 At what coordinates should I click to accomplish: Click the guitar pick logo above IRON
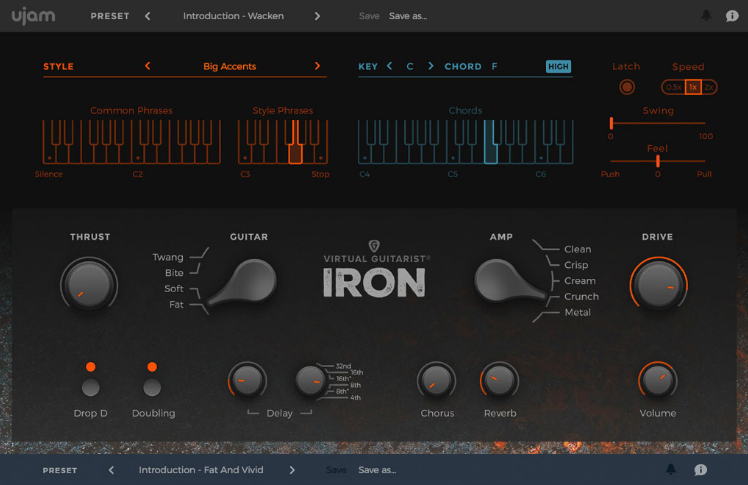click(x=374, y=246)
